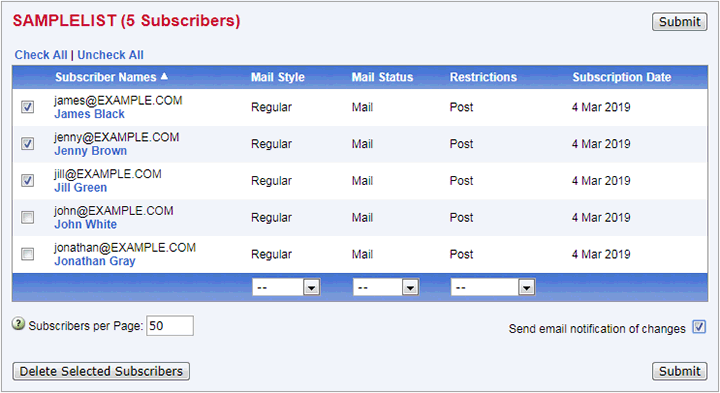
Task: Sort by Subscriber Names ascending arrow
Action: point(164,77)
